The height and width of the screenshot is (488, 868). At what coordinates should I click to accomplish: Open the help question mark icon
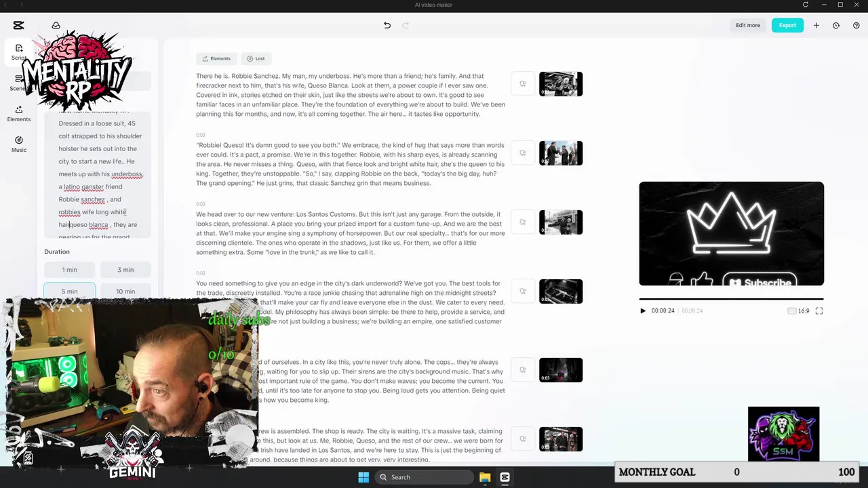[856, 25]
